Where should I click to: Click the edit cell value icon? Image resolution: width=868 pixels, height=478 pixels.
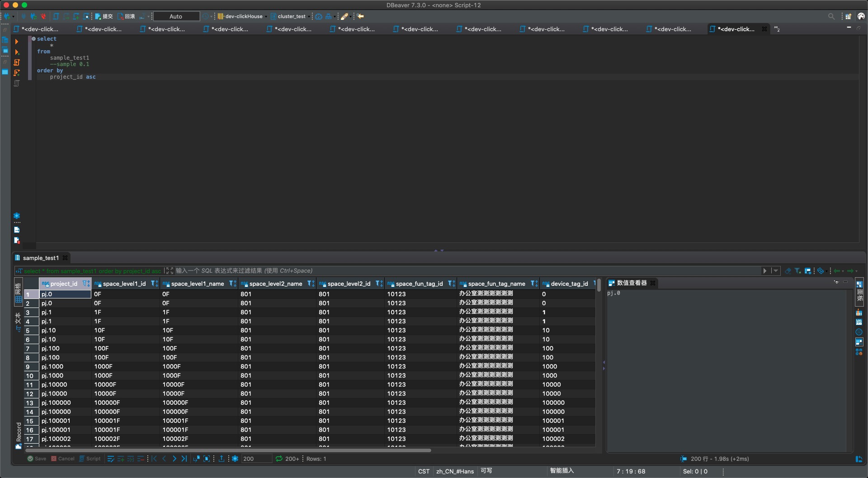coord(111,459)
